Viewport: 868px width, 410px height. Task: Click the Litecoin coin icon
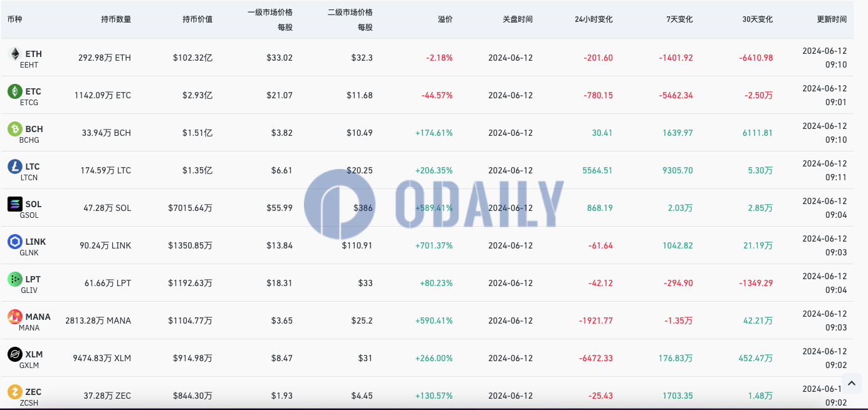click(x=14, y=167)
